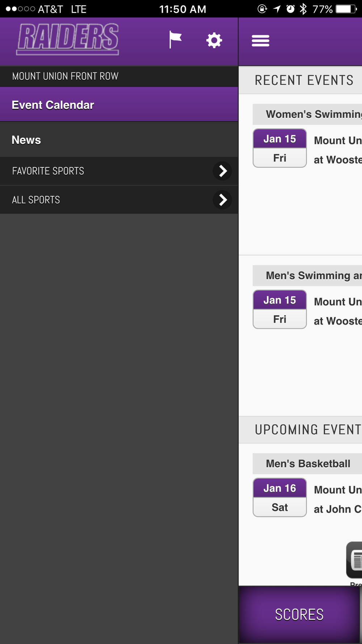Tap the alarm clock status icon
Image resolution: width=362 pixels, height=644 pixels.
[290, 9]
